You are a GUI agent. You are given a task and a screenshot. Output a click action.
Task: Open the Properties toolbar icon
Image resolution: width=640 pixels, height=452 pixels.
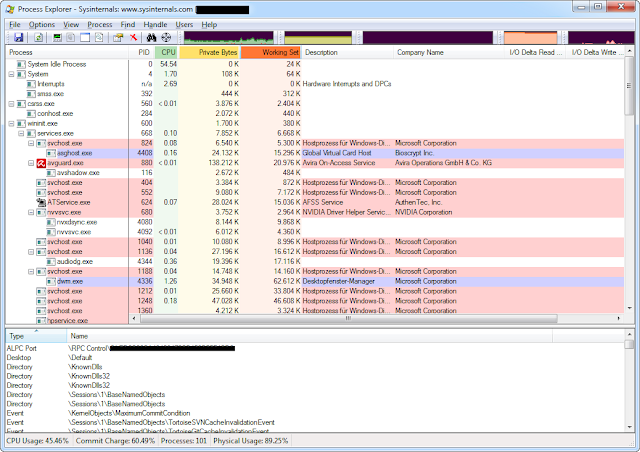pyautogui.click(x=118, y=38)
